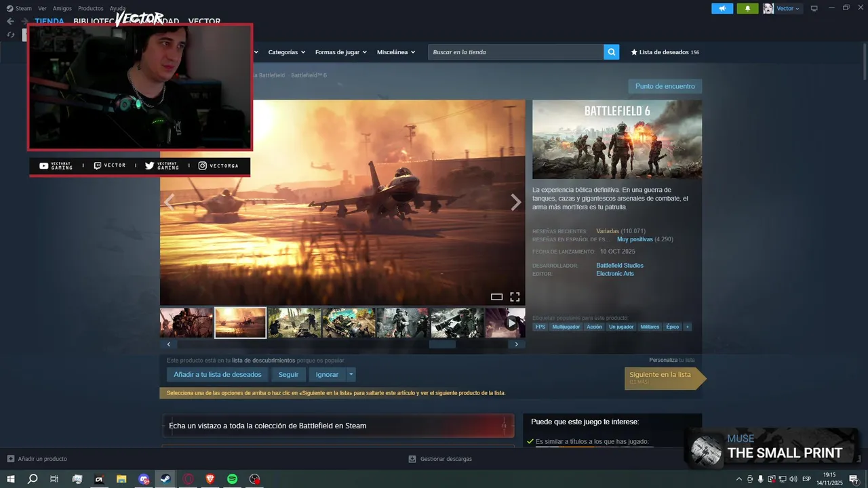Click the thumbnail strip right scroll arrow
The width and height of the screenshot is (868, 488).
[516, 344]
